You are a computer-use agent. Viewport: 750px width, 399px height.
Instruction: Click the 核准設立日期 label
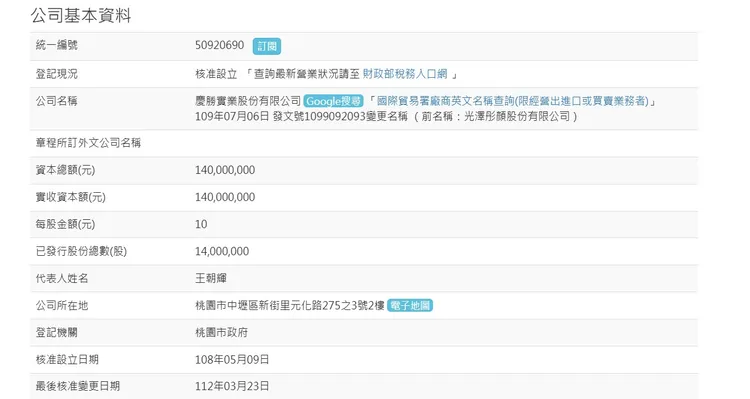click(x=67, y=360)
